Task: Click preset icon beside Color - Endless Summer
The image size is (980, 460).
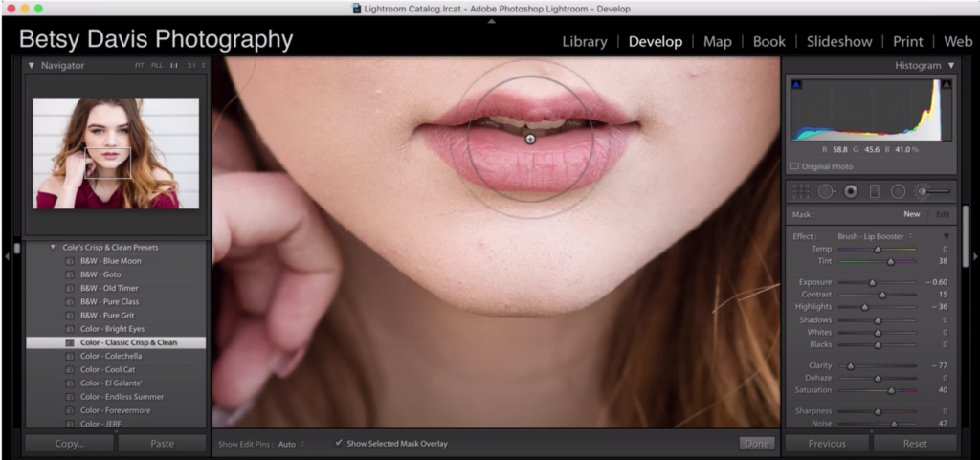Action: point(70,397)
